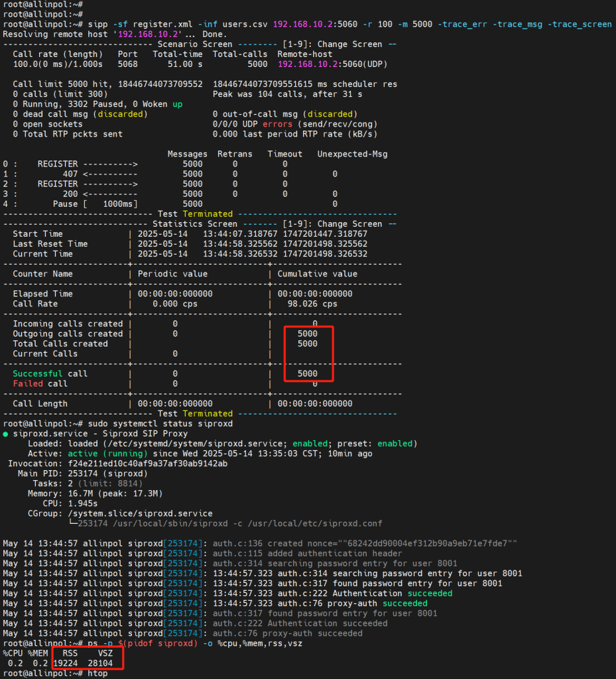This screenshot has width=616, height=679.
Task: Click the port value '5068'
Action: pyautogui.click(x=128, y=64)
